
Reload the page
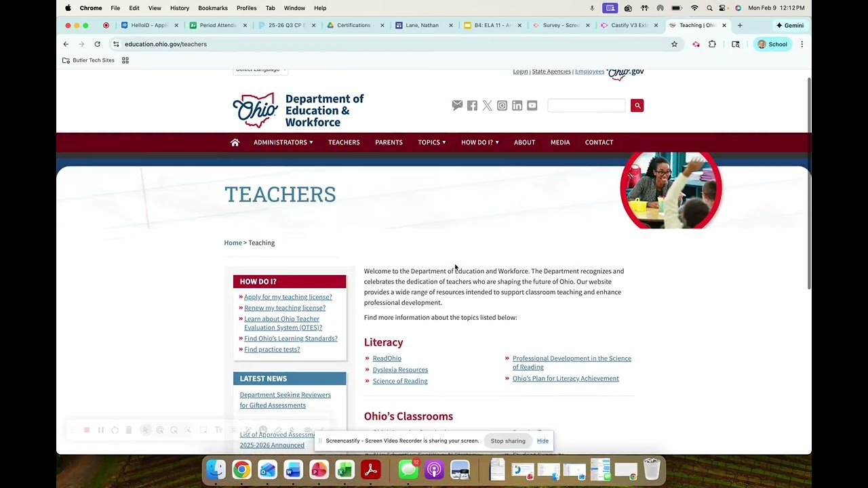[x=97, y=44]
